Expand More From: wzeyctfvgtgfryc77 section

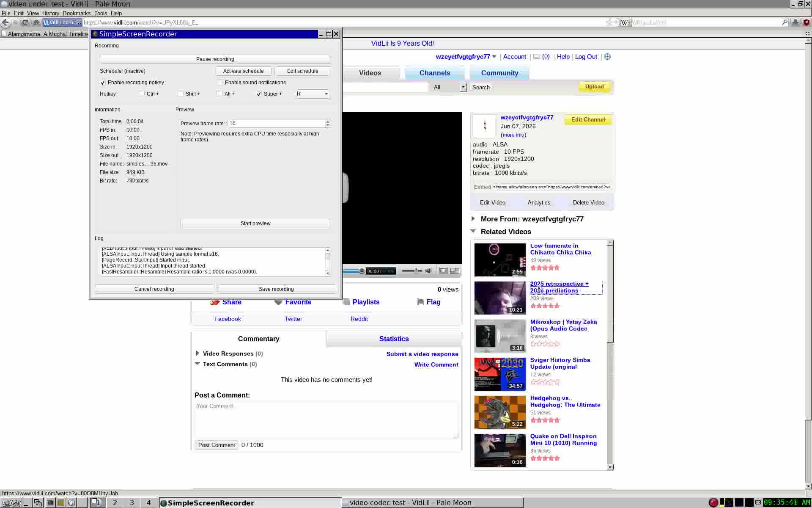tap(473, 219)
